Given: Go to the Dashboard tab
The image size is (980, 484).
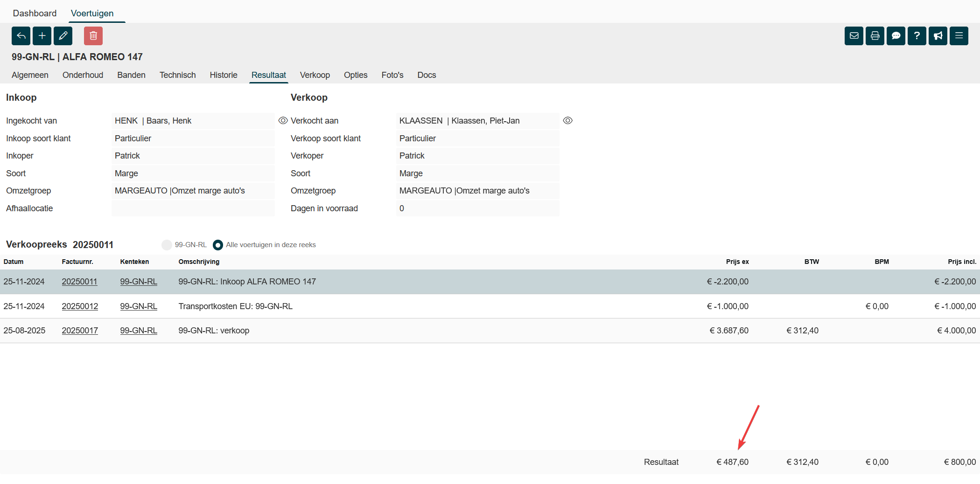Looking at the screenshot, I should (35, 13).
